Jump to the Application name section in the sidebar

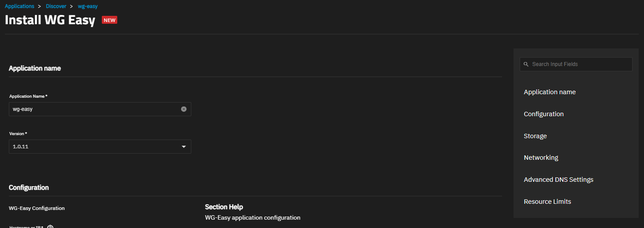pos(550,92)
